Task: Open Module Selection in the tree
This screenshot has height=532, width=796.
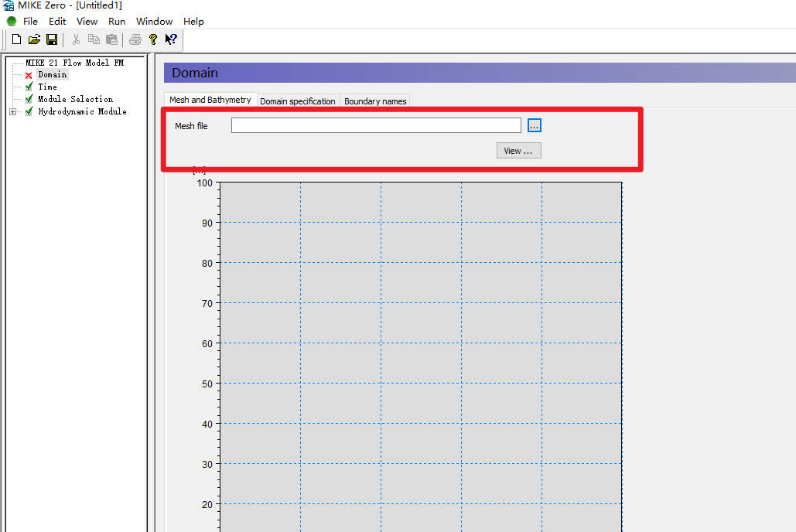Action: [75, 100]
